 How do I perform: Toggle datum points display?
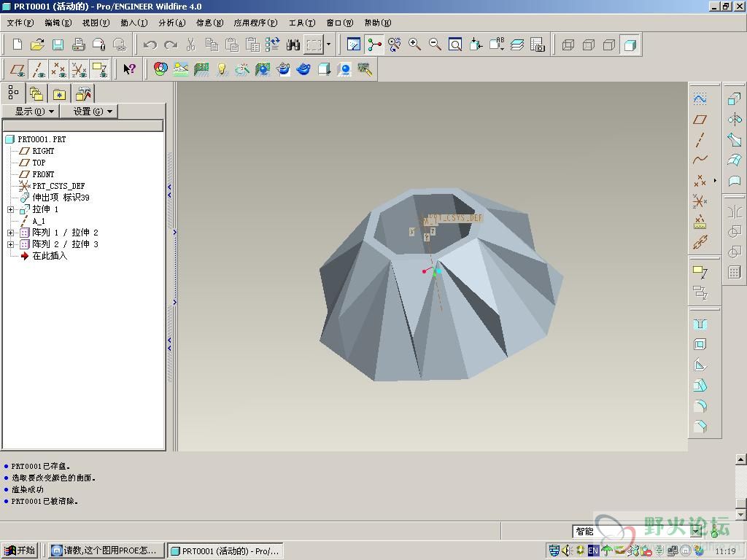coord(58,69)
